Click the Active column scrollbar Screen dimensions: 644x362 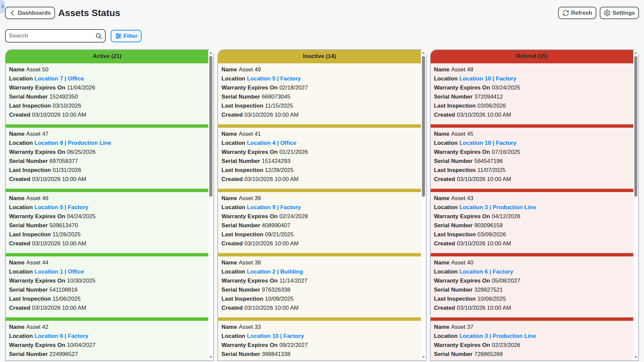[211, 126]
